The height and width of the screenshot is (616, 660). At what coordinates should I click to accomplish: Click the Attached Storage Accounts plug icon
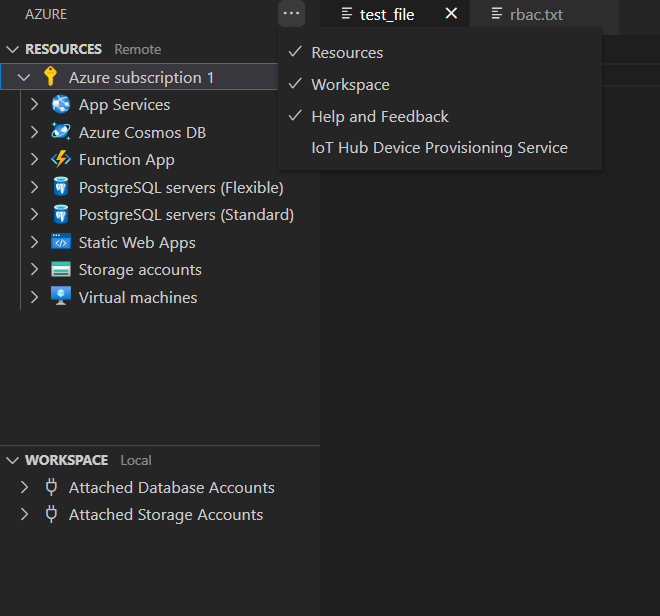[51, 514]
